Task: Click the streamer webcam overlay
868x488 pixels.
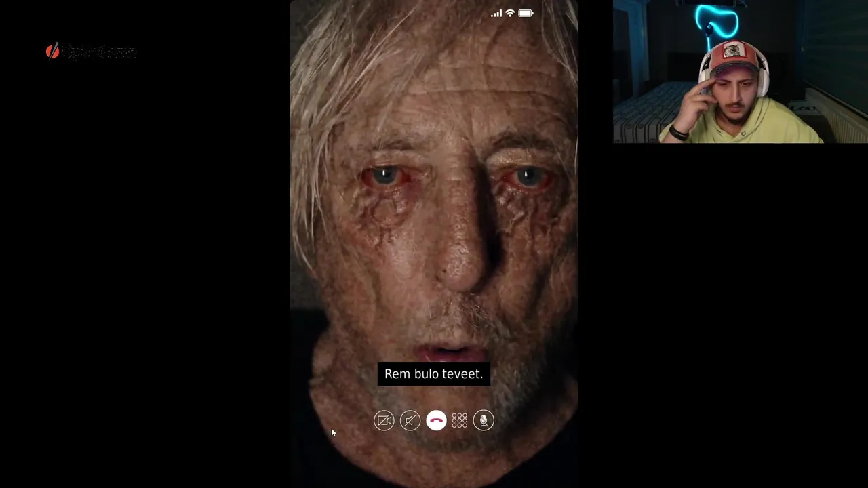Action: pyautogui.click(x=741, y=72)
